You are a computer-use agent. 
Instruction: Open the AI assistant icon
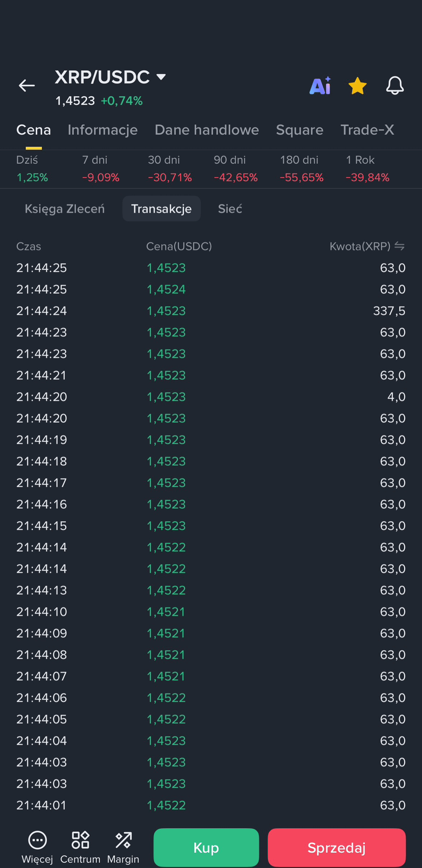320,86
